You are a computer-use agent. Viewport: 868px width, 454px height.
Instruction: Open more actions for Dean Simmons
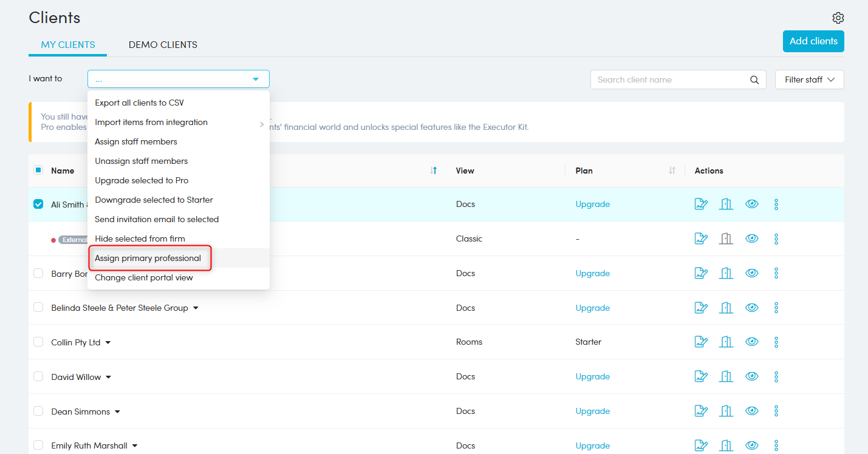(776, 412)
